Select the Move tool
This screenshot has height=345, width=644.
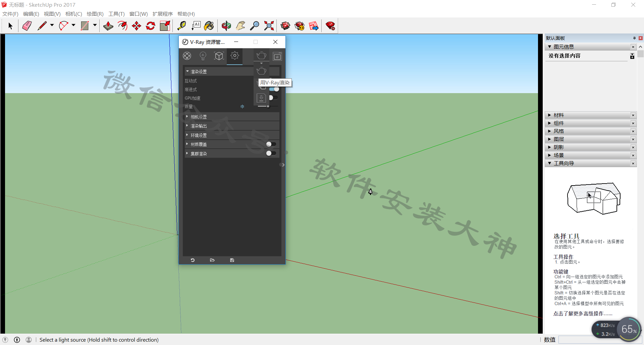pyautogui.click(x=137, y=26)
